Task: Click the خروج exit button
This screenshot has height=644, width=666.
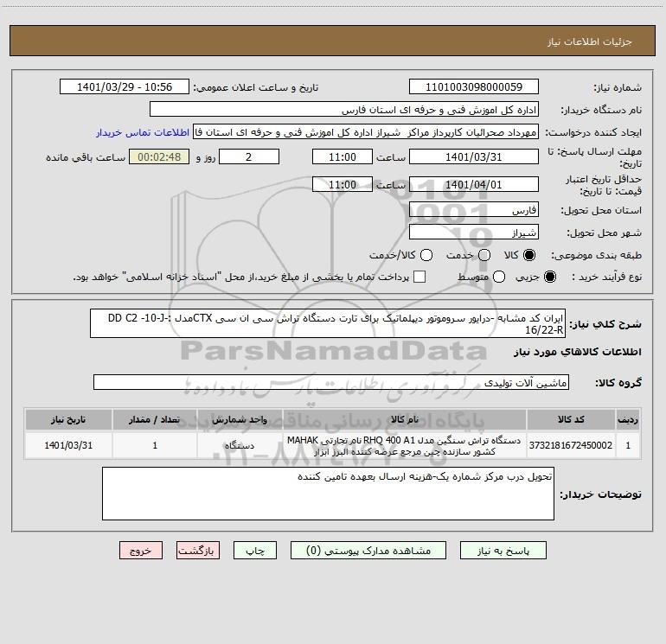Action: [141, 550]
